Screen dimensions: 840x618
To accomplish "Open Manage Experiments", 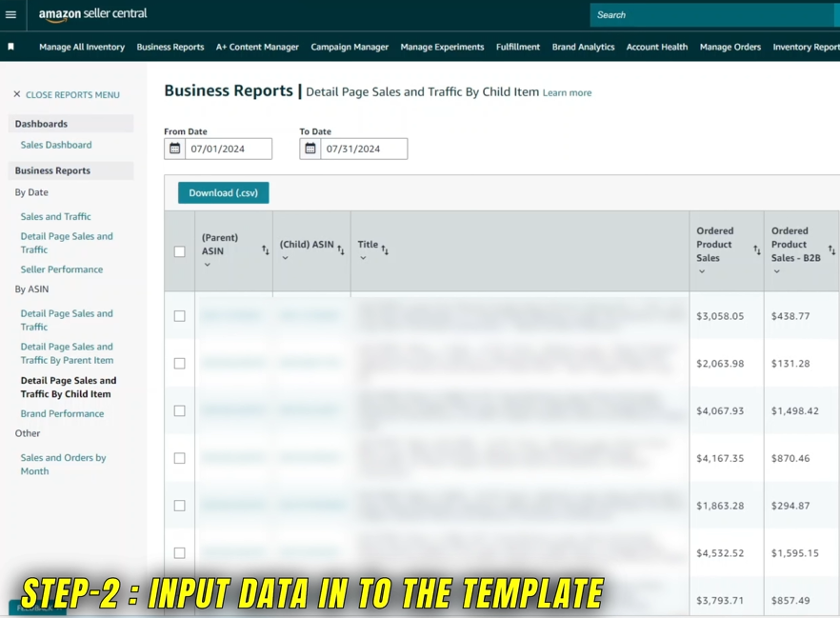I will (x=442, y=47).
